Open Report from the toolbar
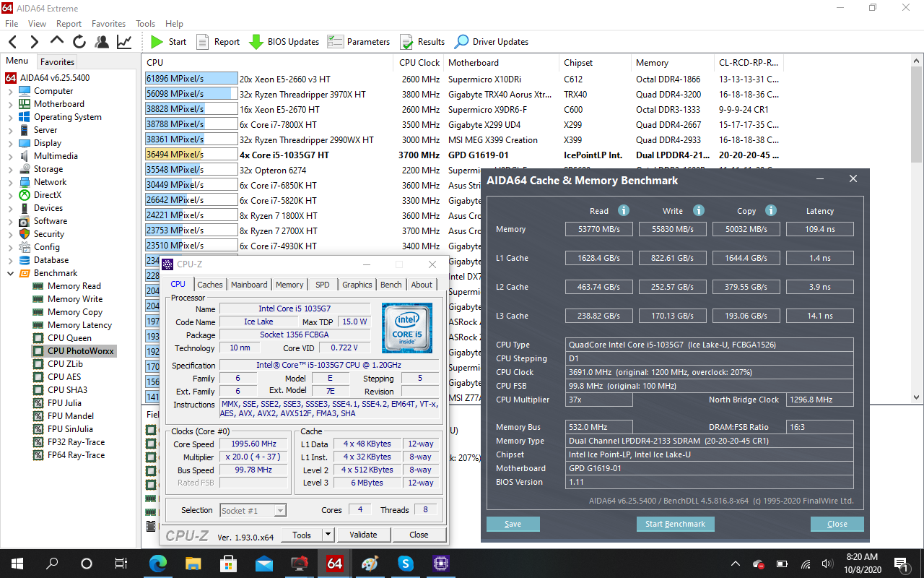Viewport: 924px width, 578px height. coord(218,42)
